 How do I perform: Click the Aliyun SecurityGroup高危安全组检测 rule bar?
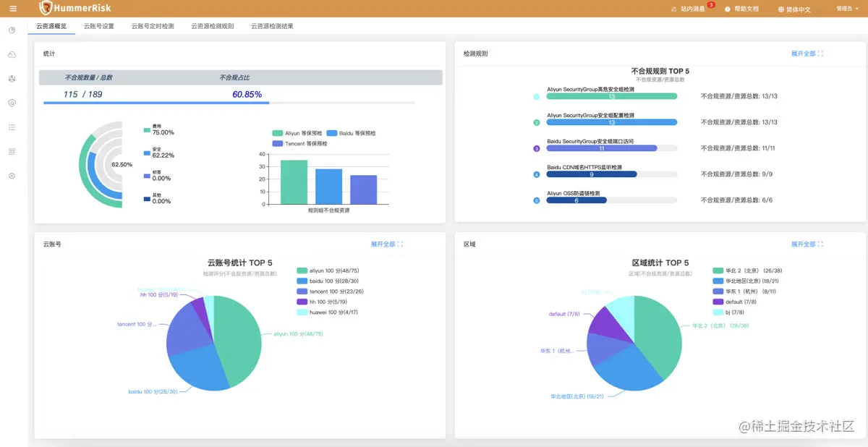point(611,96)
